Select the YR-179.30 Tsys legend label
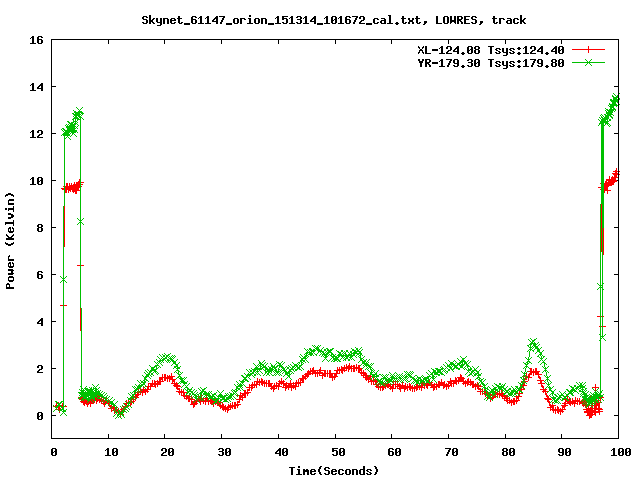 click(x=490, y=62)
